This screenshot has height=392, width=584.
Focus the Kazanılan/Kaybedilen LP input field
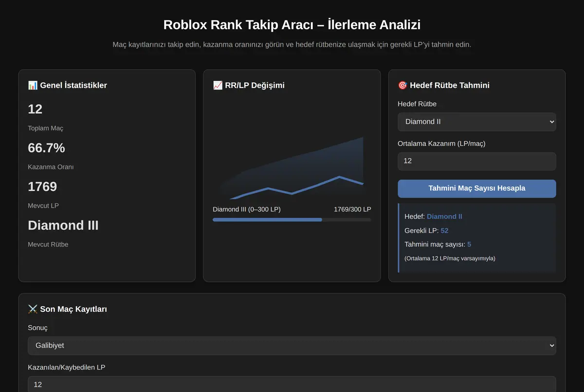tap(292, 384)
